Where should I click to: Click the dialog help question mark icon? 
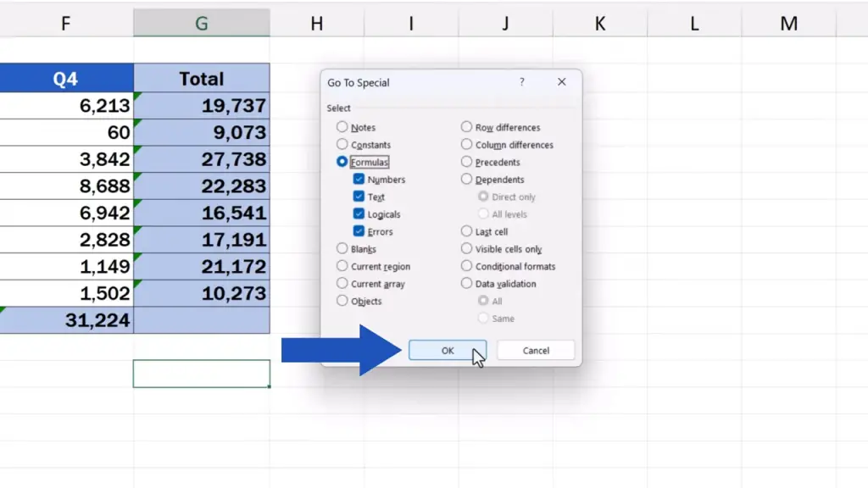[x=521, y=82]
